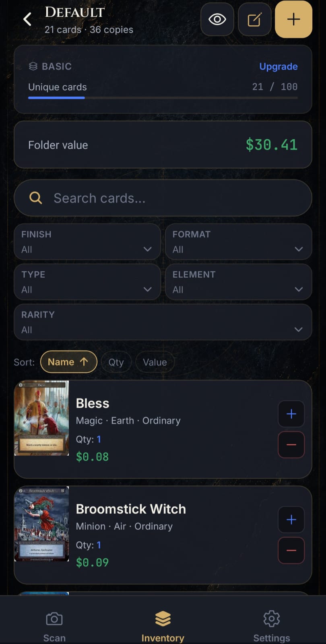Switch to the Settings tab
The image size is (326, 644).
click(272, 626)
